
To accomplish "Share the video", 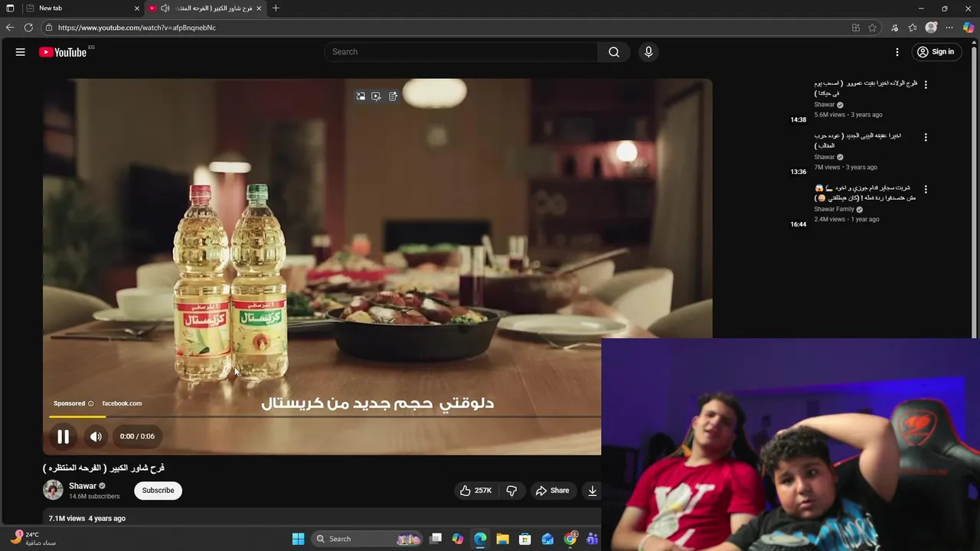I will pyautogui.click(x=552, y=491).
